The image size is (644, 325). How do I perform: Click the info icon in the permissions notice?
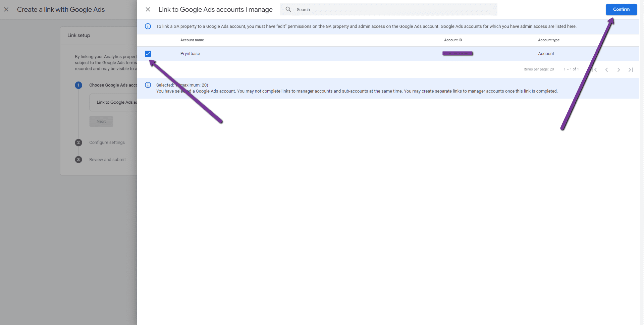148,26
